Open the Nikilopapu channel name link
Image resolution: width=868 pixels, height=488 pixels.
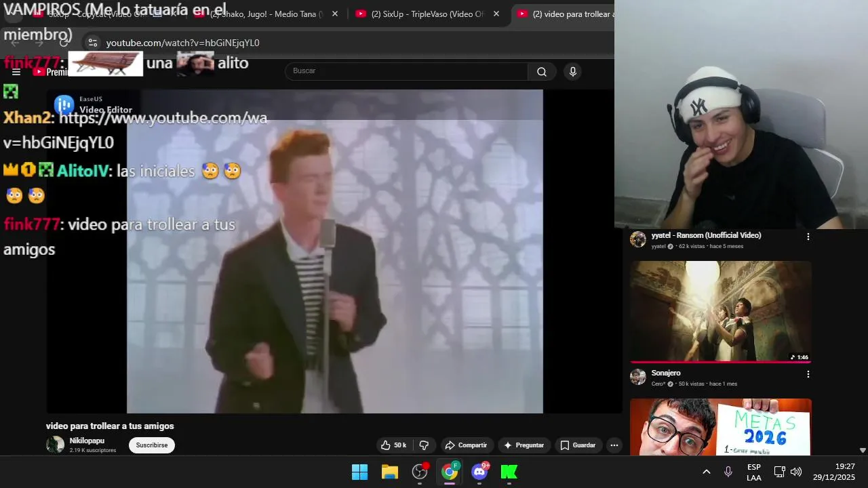point(87,441)
